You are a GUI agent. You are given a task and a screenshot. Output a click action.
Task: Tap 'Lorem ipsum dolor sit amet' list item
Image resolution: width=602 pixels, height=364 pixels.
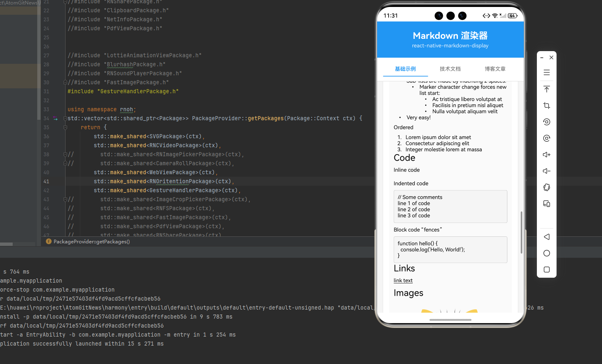point(438,137)
